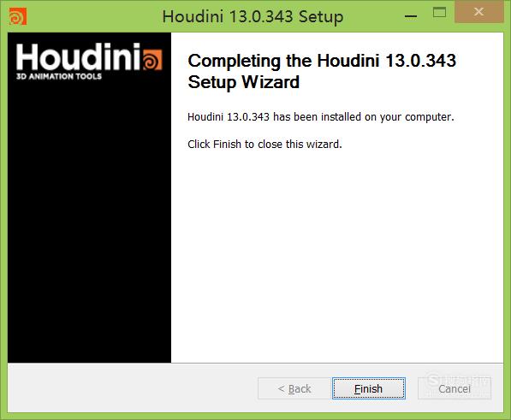Click the orange swirl logo in the banner

152,60
